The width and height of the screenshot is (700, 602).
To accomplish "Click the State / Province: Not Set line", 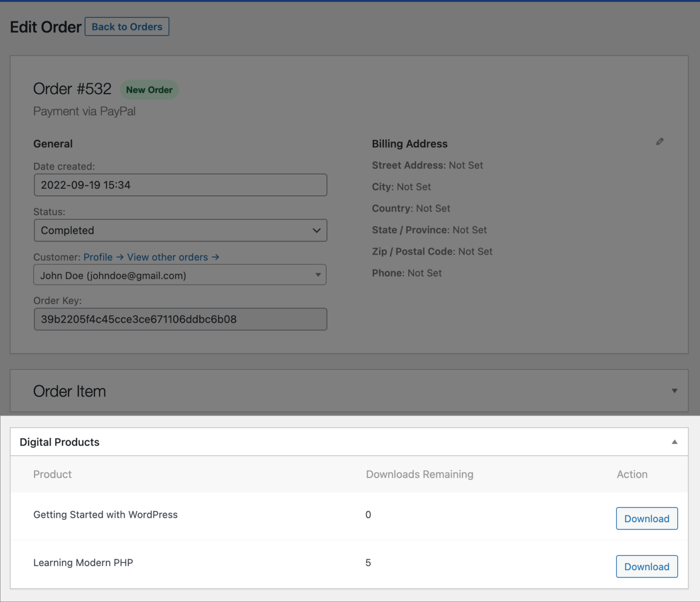I will point(429,230).
